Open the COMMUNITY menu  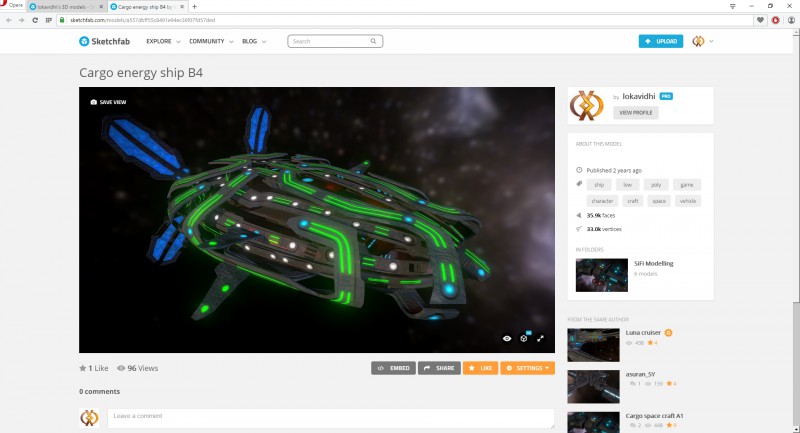[211, 41]
